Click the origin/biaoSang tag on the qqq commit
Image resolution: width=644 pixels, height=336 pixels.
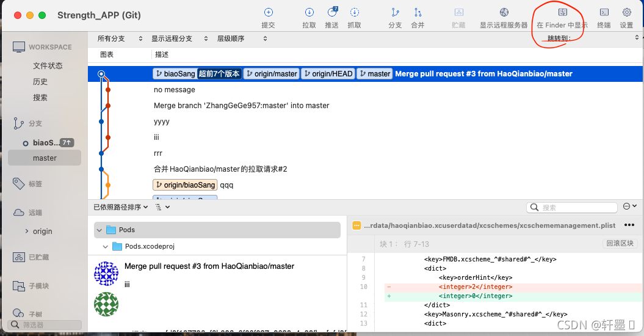[185, 185]
